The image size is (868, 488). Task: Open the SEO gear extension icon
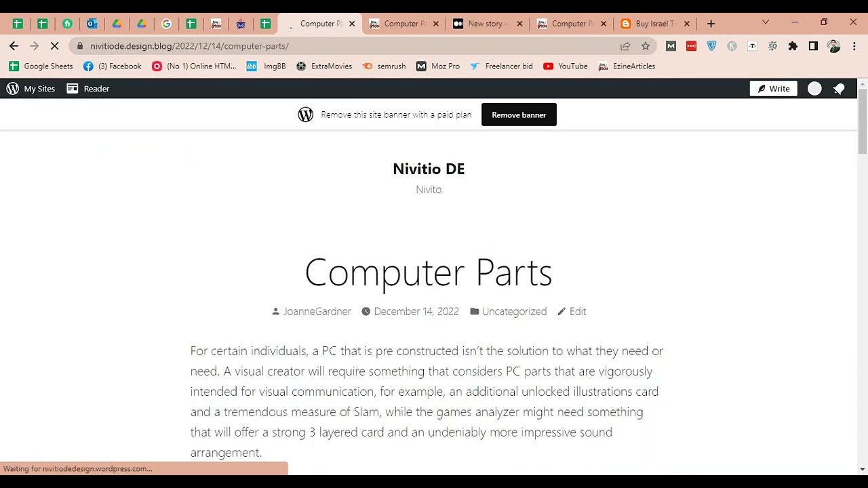(x=772, y=46)
